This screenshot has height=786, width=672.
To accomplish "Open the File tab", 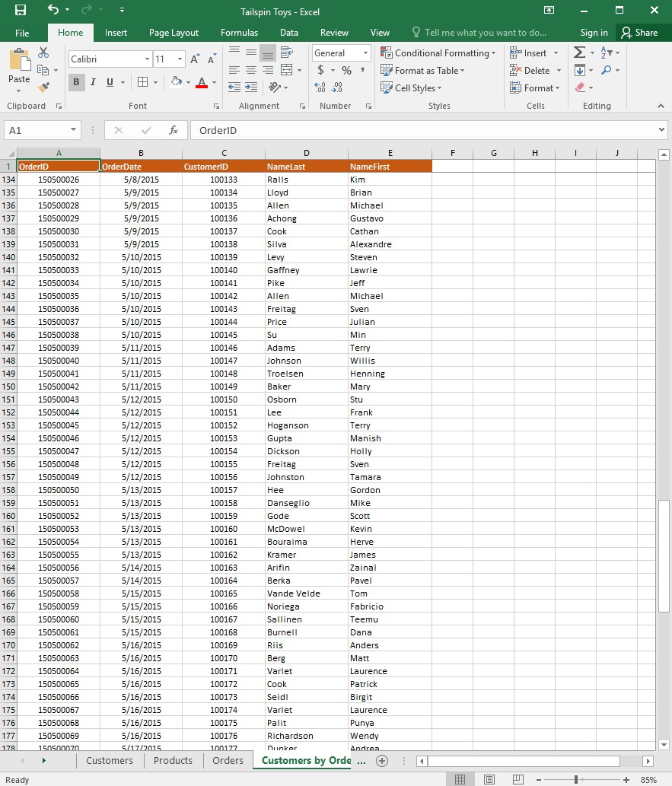I will point(22,33).
